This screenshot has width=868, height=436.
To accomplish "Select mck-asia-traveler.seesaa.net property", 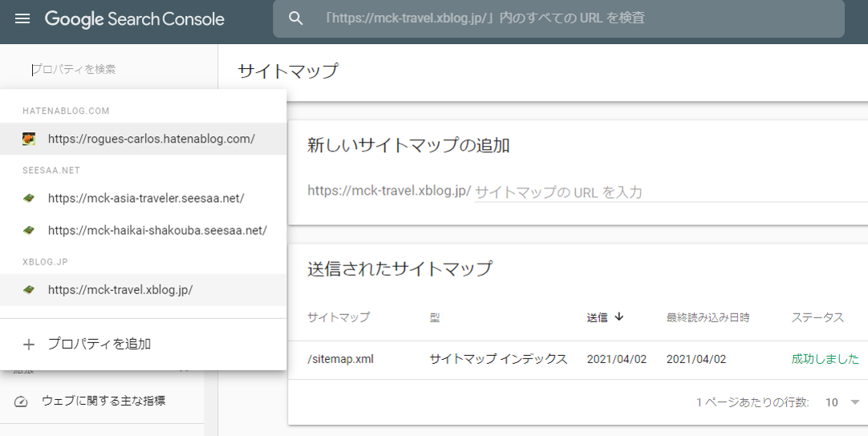I will [x=143, y=198].
